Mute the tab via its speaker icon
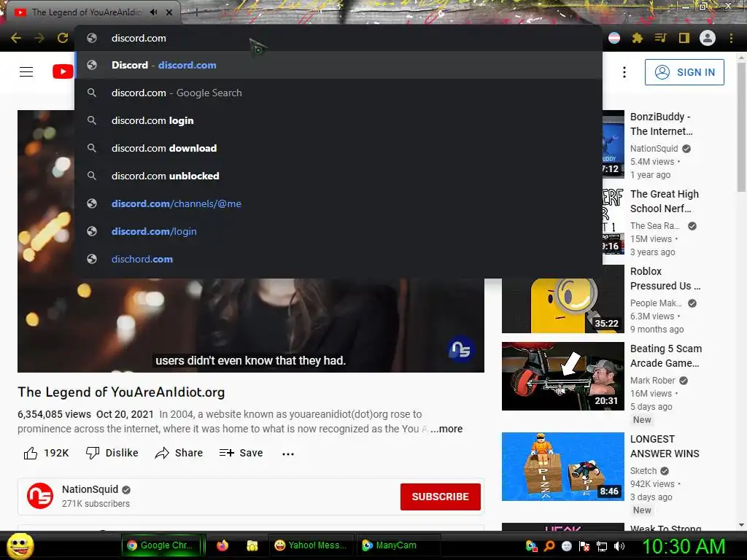Viewport: 747px width, 560px height. (x=153, y=12)
